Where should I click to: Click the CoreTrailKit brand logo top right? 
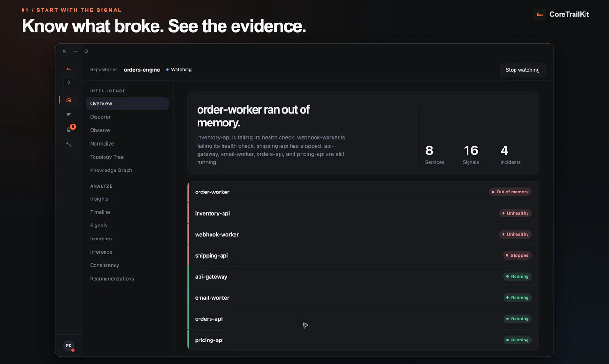(x=562, y=14)
